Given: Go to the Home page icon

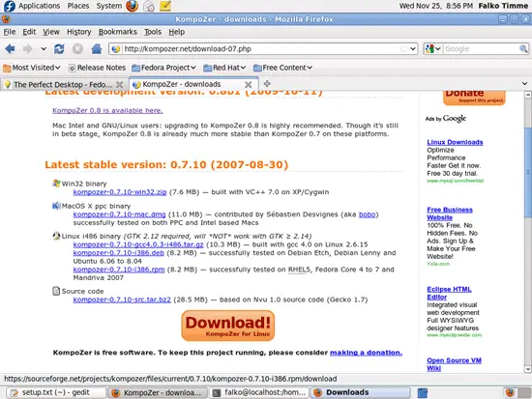Looking at the screenshot, I should point(97,49).
